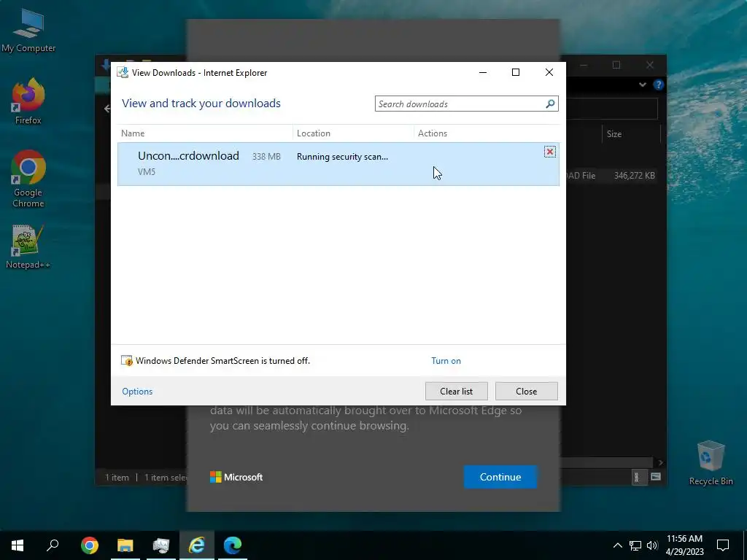Click the taskbar search magnifier

point(53,545)
